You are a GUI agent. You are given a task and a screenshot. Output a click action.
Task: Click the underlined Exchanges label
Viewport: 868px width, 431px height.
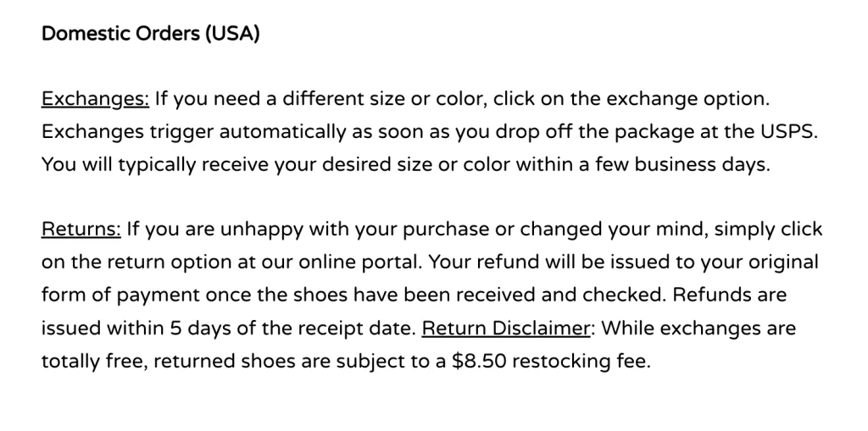click(95, 99)
